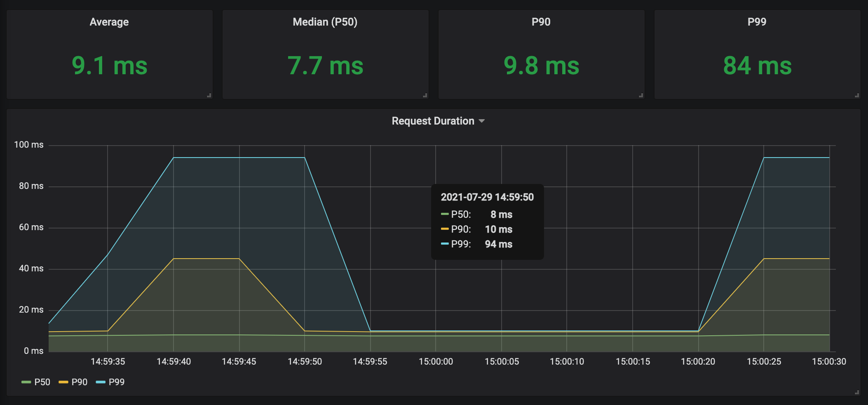This screenshot has height=405, width=868.
Task: Click the 14:59:50 x-axis time label
Action: (305, 362)
